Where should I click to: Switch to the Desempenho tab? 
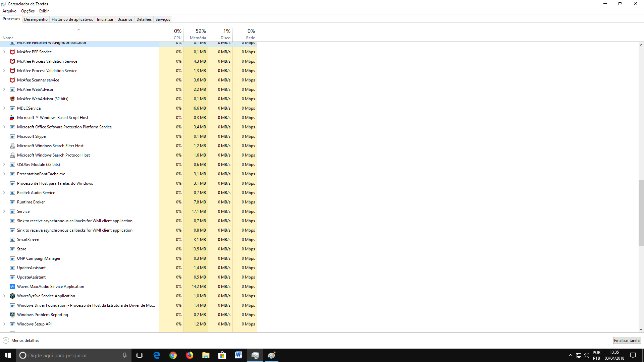click(36, 19)
